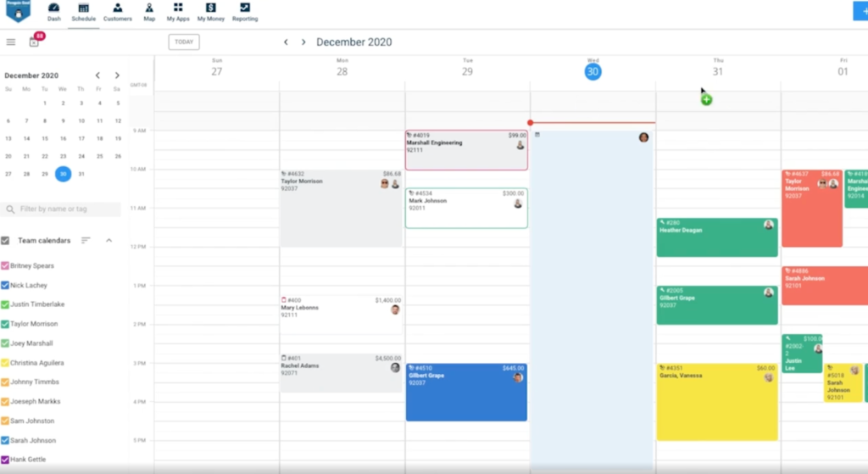The image size is (868, 474).
Task: Click avatar on Heather Deagan event
Action: (x=768, y=225)
